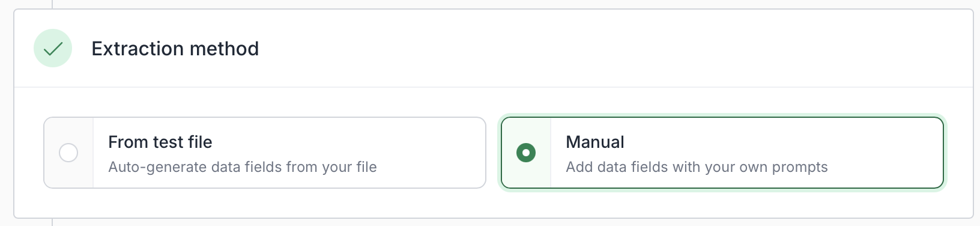Click the green checkmark step icon
Image resolution: width=980 pixels, height=226 pixels.
pos(53,48)
